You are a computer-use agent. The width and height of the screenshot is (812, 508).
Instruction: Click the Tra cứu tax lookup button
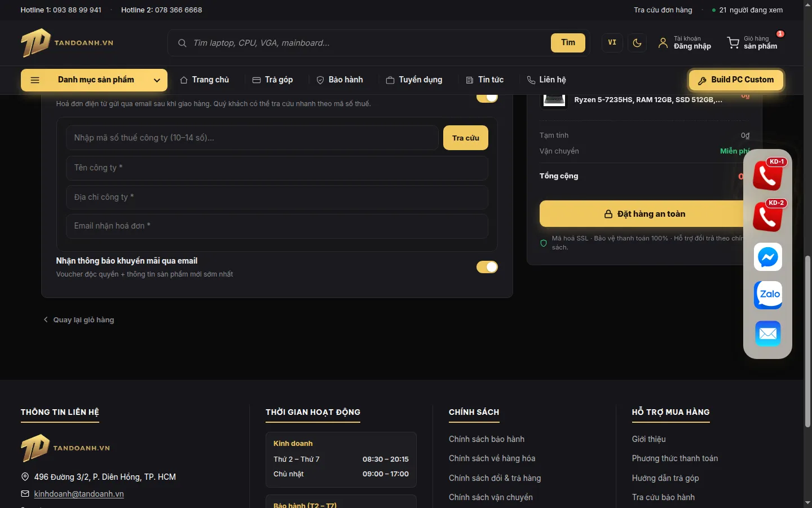click(466, 138)
